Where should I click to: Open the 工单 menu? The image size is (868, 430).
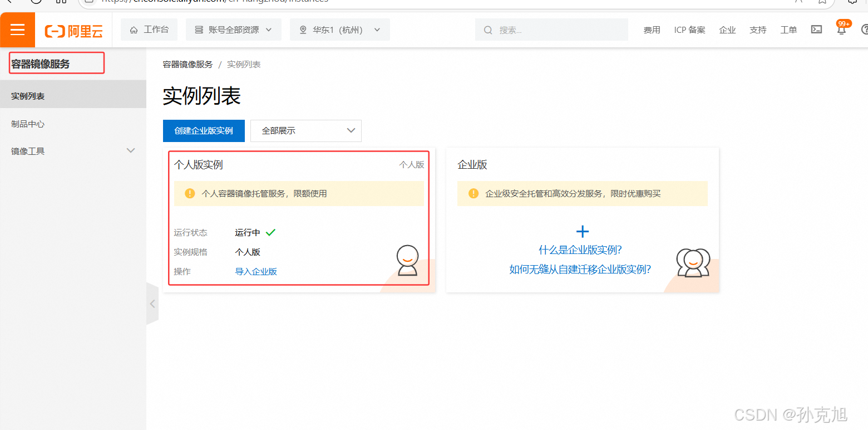(788, 30)
